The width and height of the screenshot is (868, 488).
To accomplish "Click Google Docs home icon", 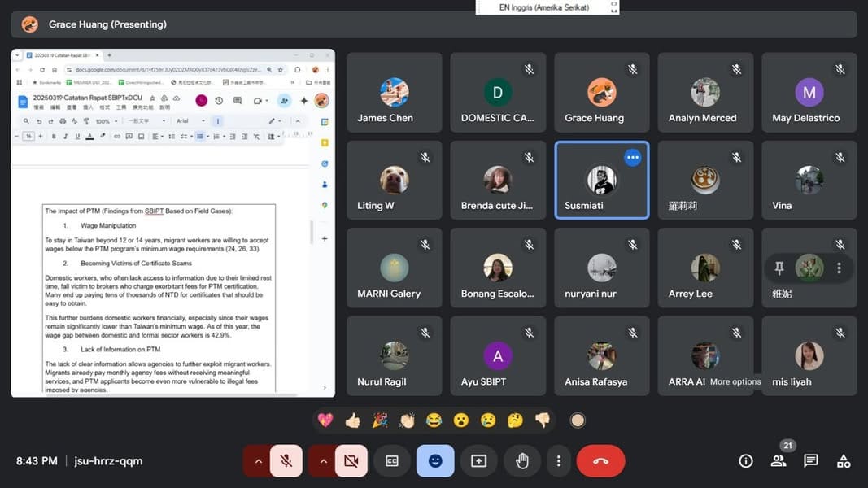I will coord(23,102).
